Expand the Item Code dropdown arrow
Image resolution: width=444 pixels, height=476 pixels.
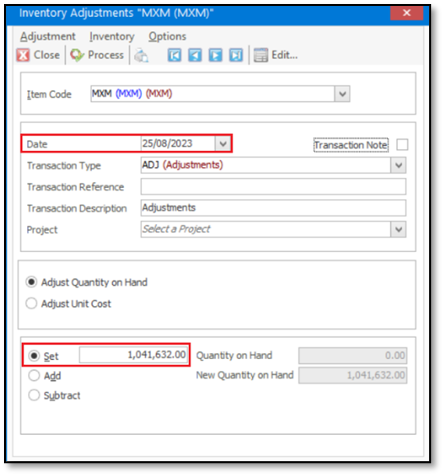tap(342, 94)
